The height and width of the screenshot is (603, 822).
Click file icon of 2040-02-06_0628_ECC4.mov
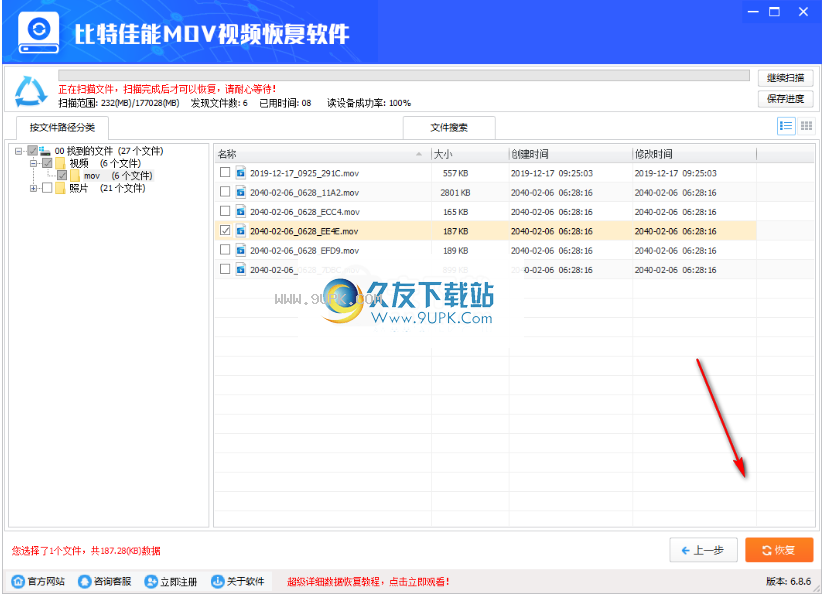241,211
